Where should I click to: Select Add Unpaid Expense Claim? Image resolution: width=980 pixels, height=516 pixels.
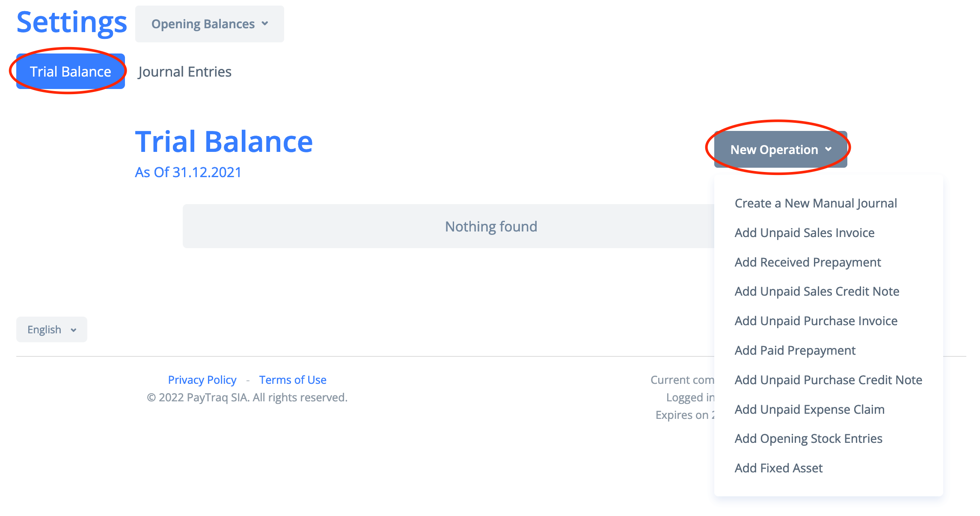coord(809,409)
